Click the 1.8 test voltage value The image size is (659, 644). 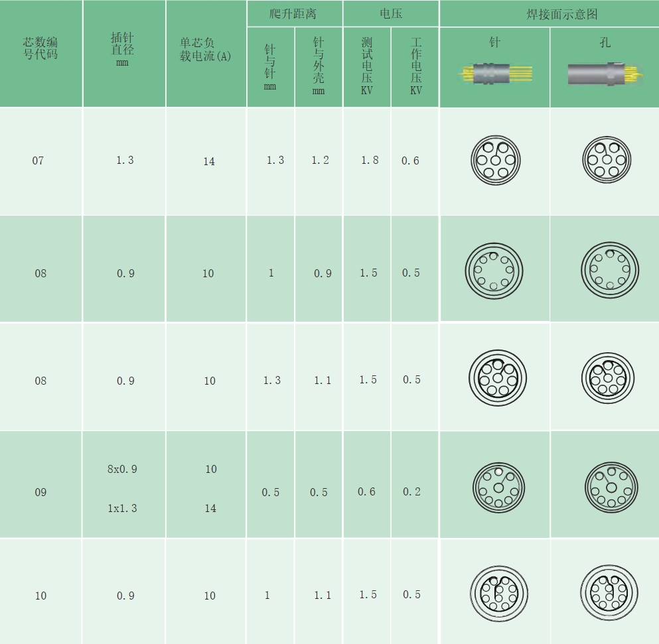pyautogui.click(x=369, y=161)
